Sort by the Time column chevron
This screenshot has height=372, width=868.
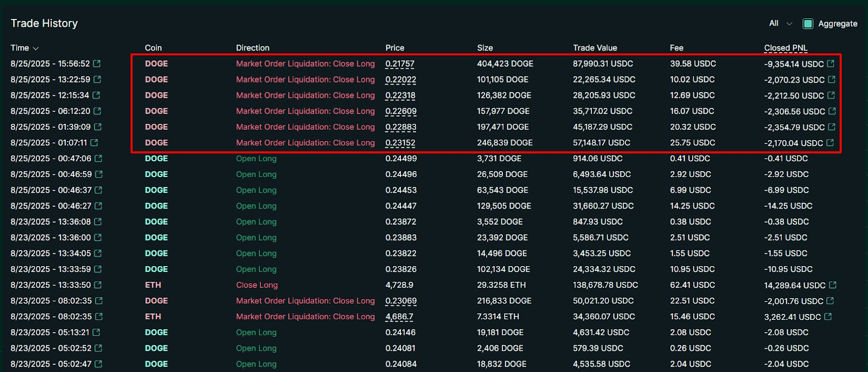36,48
